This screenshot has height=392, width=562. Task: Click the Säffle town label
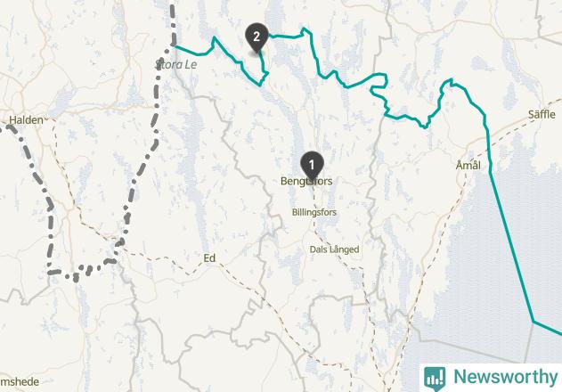click(542, 115)
